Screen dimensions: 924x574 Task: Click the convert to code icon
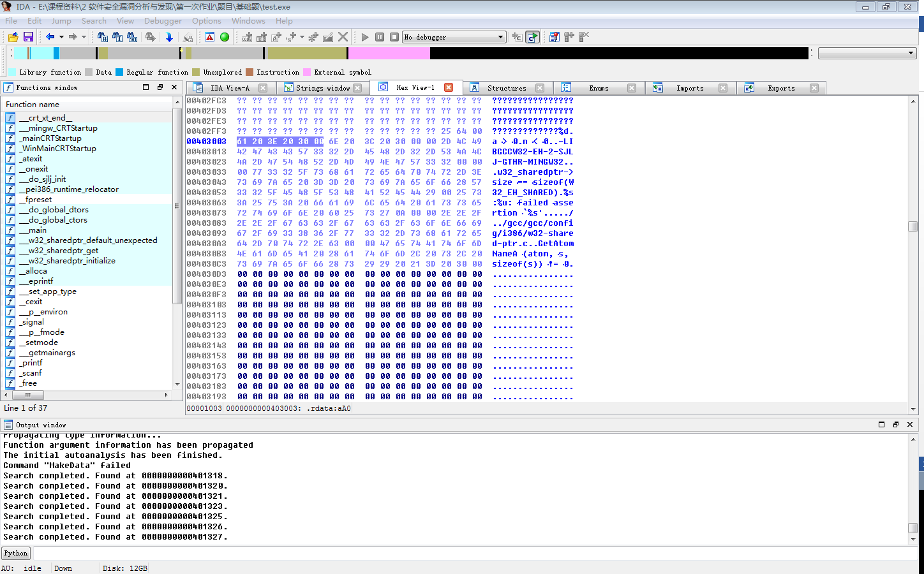point(247,37)
